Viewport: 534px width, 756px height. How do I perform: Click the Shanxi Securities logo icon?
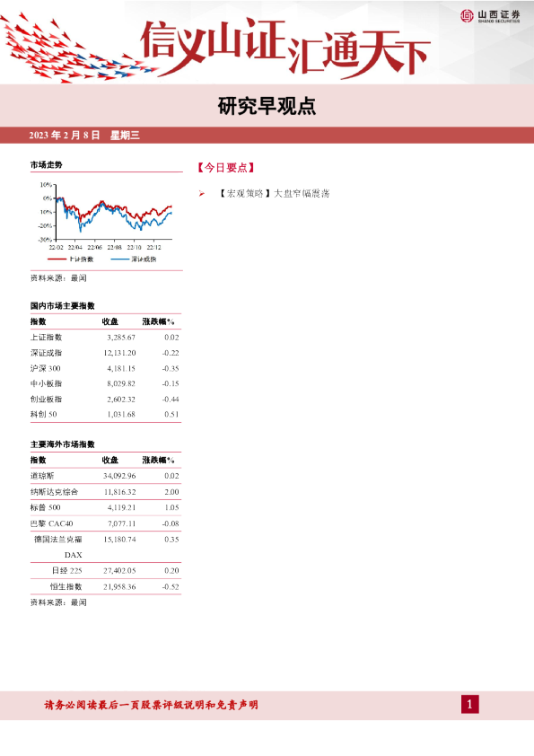(467, 16)
